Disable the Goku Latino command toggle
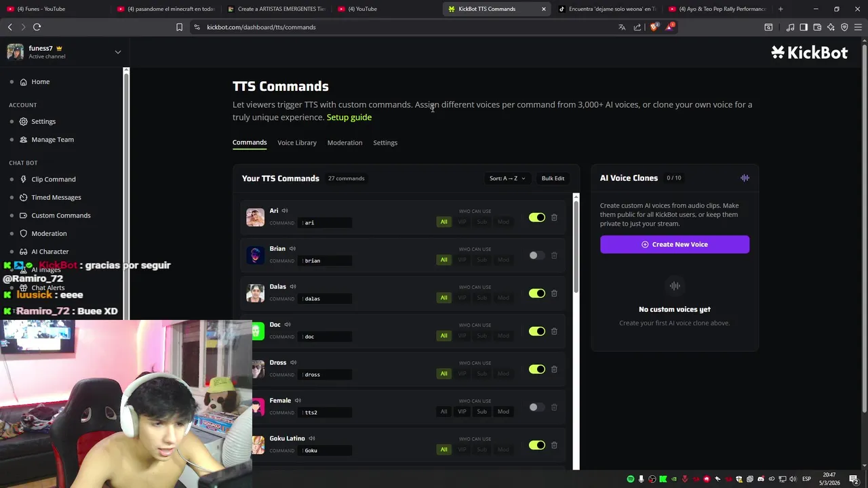This screenshot has height=488, width=868. point(537,445)
